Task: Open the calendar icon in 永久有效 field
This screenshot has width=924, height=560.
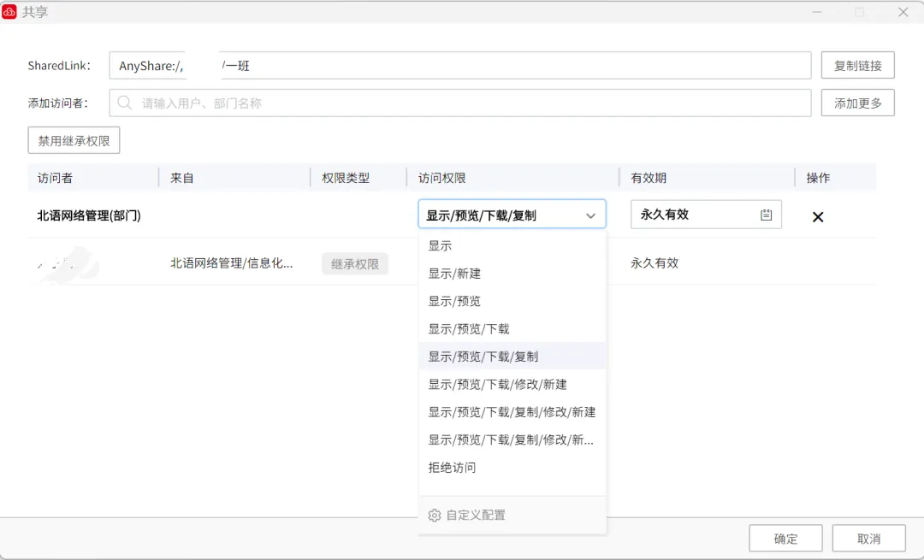Action: (x=766, y=215)
